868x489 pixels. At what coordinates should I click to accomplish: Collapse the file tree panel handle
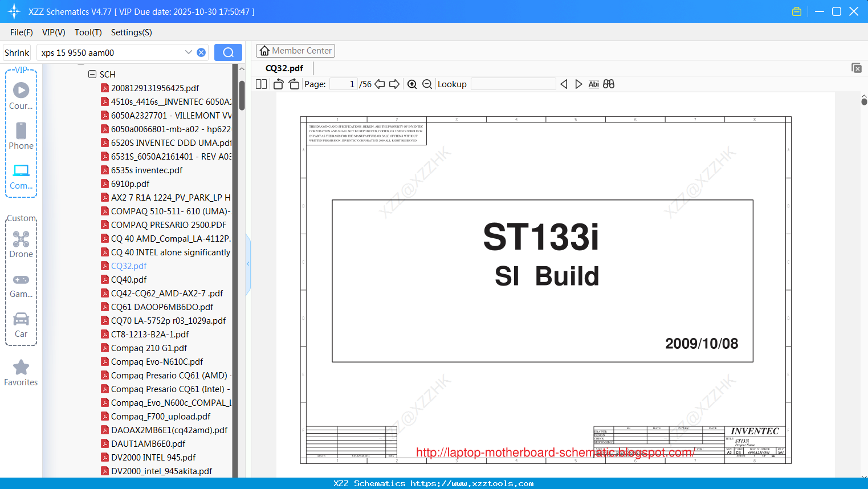click(x=248, y=264)
